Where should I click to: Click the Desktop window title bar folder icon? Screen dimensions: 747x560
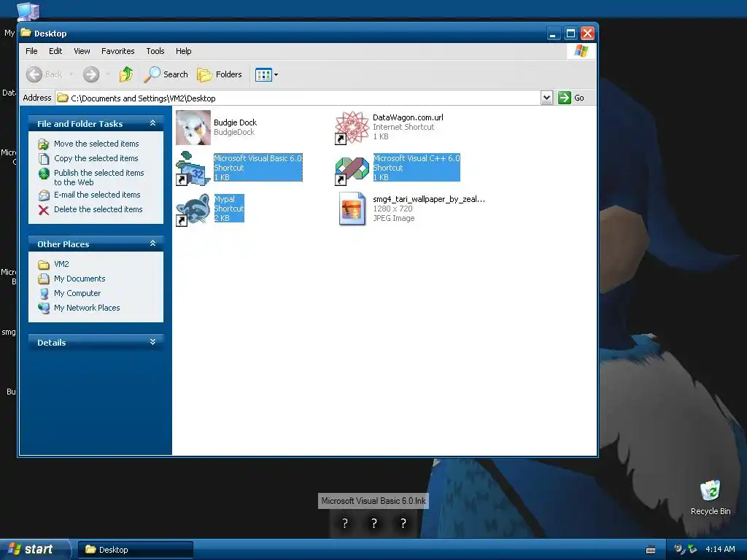pyautogui.click(x=26, y=33)
